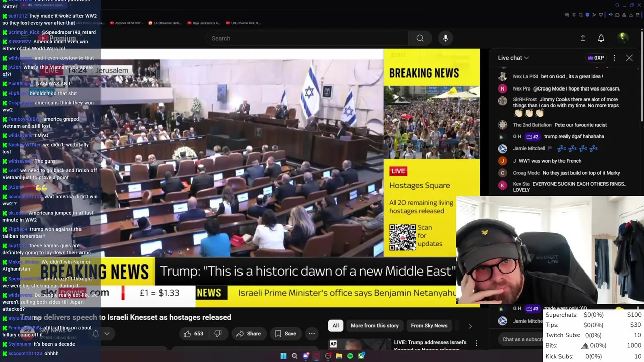
Task: Click the YouTube search input field
Action: tap(307, 38)
